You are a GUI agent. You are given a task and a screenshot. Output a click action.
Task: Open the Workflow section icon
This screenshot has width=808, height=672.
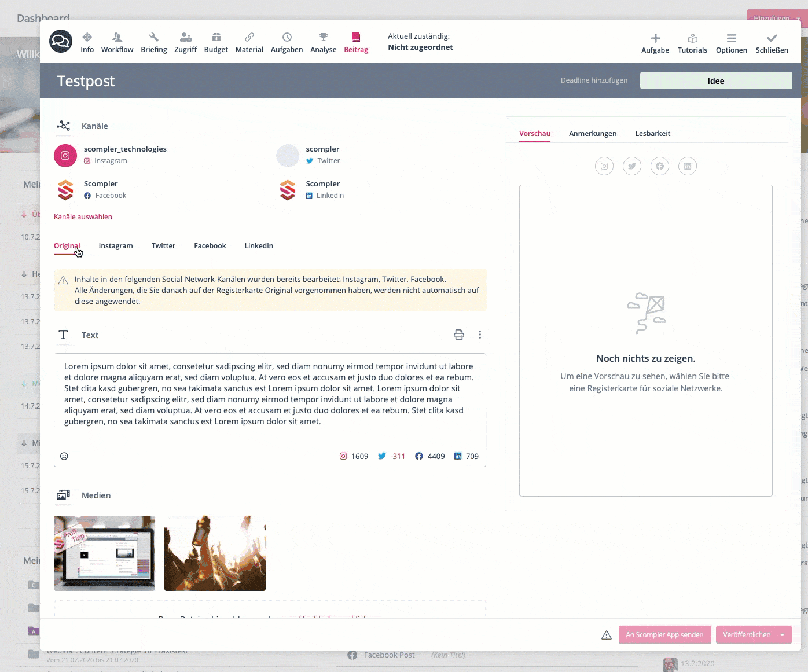point(117,38)
